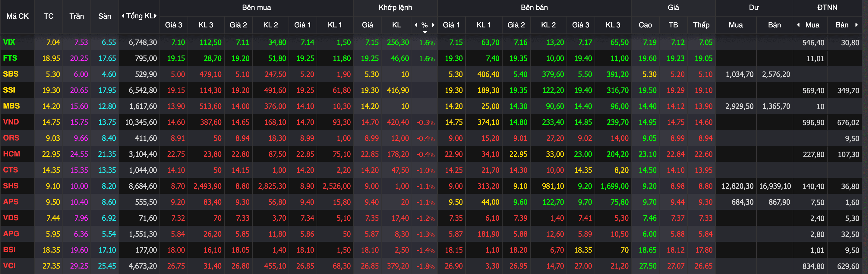Click the Dư Mua header
Image resolution: width=868 pixels, height=274 pixels.
tap(736, 25)
